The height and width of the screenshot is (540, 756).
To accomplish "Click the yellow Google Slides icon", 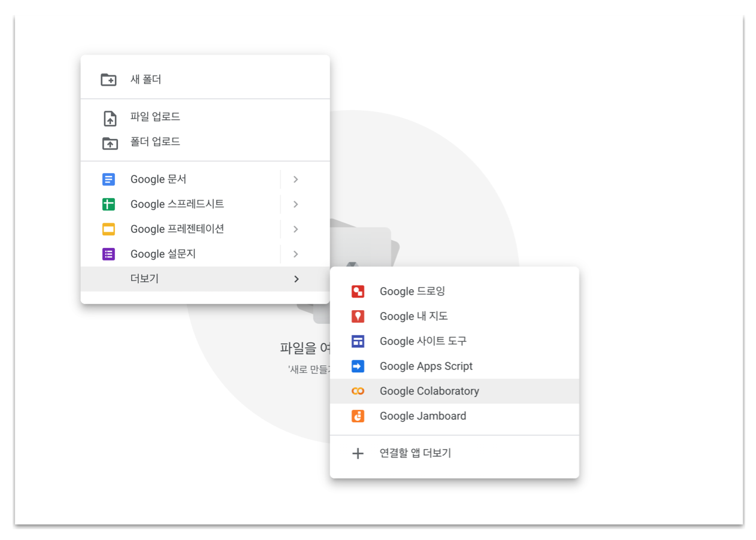I will [x=108, y=229].
